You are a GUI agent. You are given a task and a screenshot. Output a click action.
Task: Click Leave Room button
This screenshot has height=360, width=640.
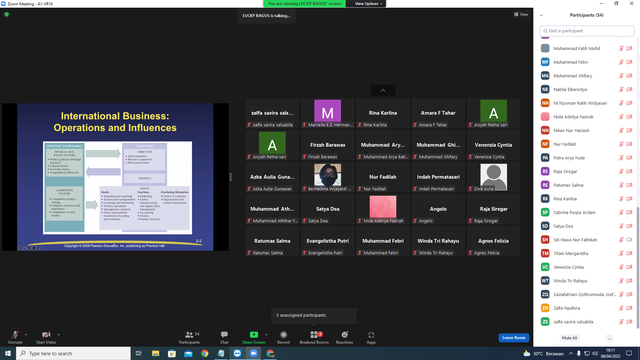[513, 338]
